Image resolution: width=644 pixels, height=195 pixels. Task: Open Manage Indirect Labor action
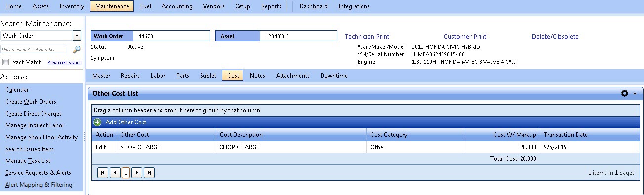point(35,125)
